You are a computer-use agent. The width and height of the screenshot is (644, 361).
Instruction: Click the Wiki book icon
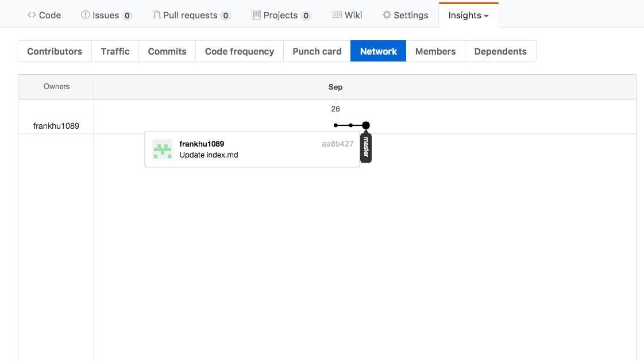tap(337, 15)
